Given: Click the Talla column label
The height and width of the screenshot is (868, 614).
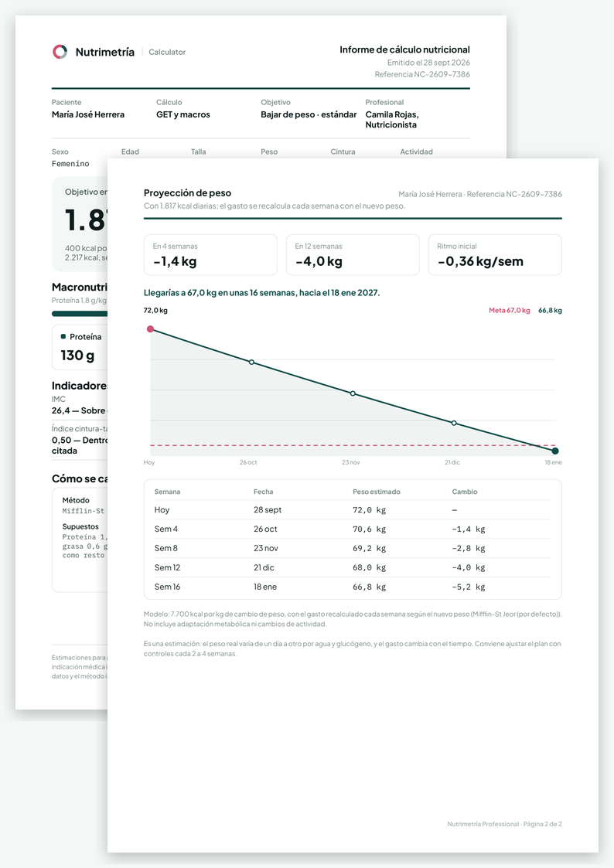Looking at the screenshot, I should tap(198, 151).
